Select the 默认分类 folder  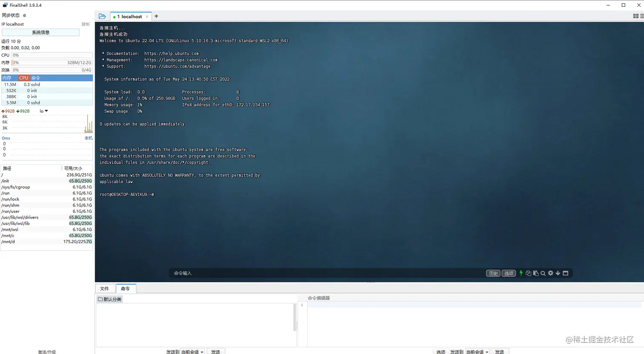tap(110, 299)
